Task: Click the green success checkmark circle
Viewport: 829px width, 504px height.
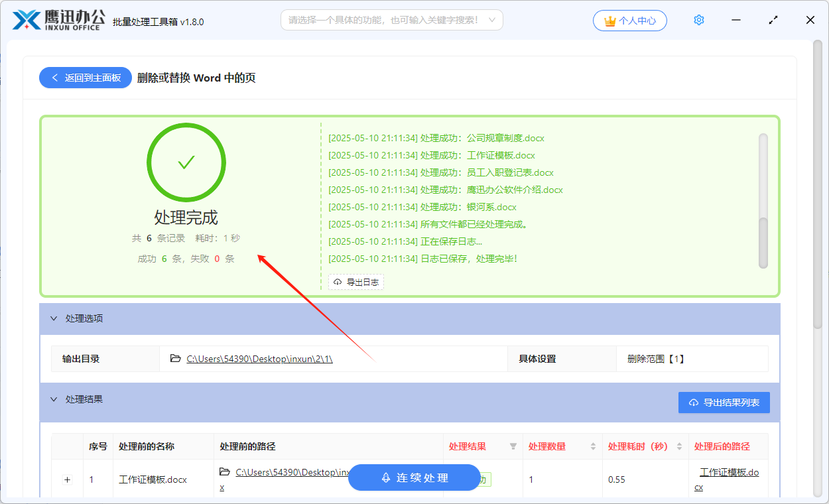Action: pos(186,162)
